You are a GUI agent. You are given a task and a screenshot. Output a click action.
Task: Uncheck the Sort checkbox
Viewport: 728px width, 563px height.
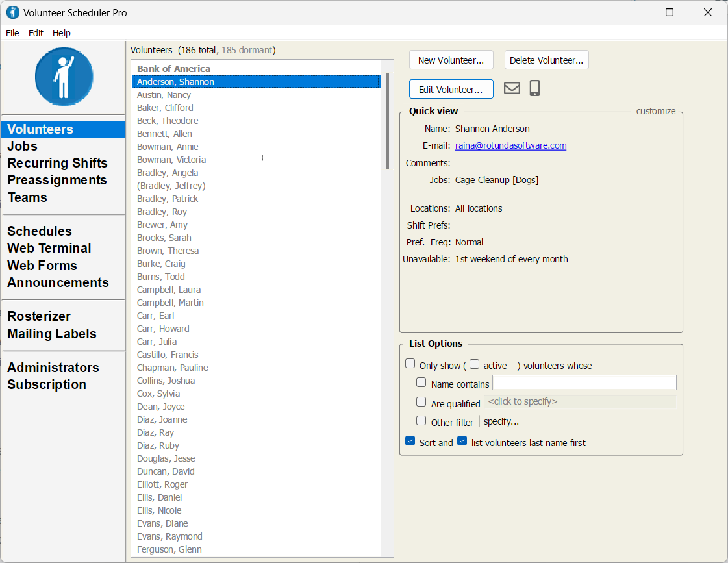tap(410, 440)
